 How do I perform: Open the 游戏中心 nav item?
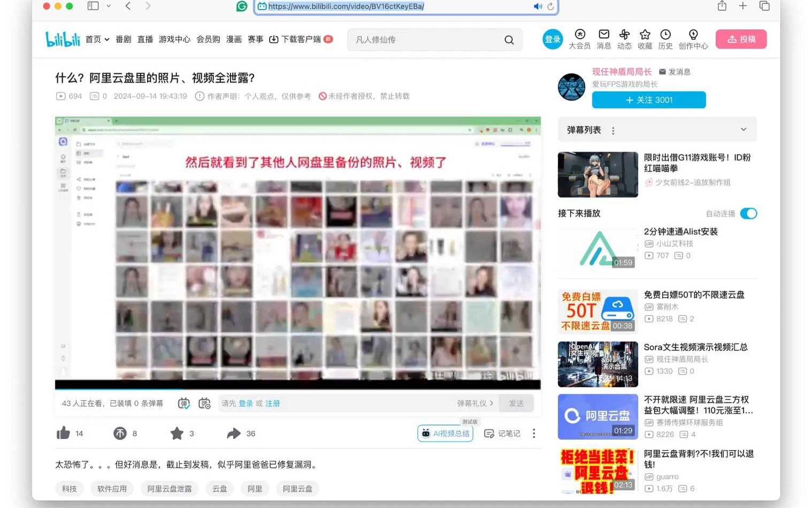pos(174,39)
